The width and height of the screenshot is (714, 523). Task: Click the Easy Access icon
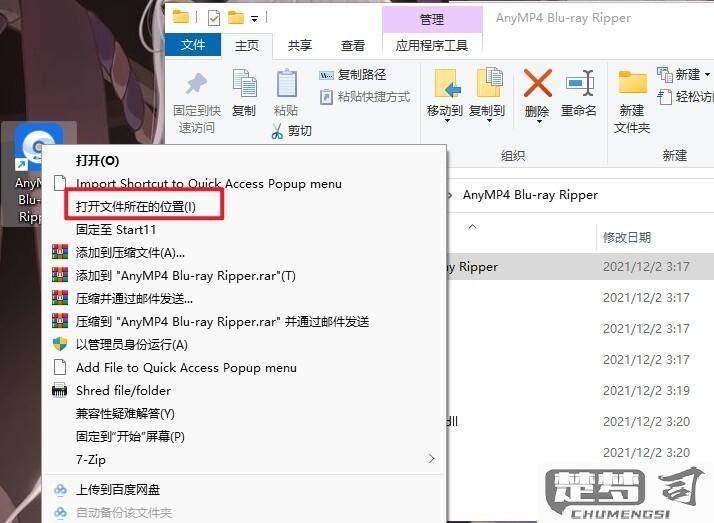[x=665, y=96]
